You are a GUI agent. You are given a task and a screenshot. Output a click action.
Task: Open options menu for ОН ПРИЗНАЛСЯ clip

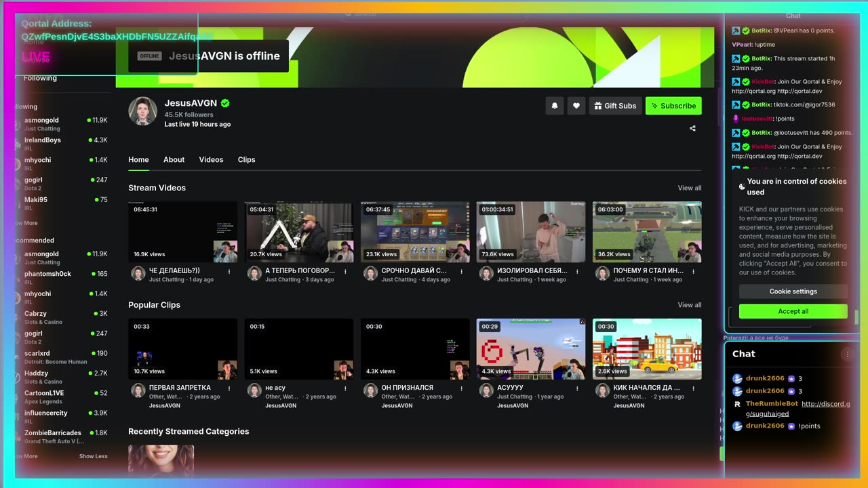(461, 389)
